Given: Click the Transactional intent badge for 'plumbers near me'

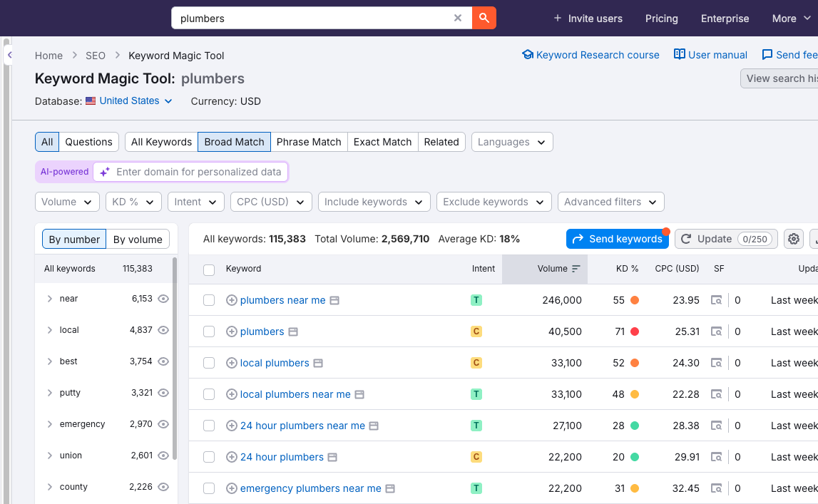Looking at the screenshot, I should point(476,300).
